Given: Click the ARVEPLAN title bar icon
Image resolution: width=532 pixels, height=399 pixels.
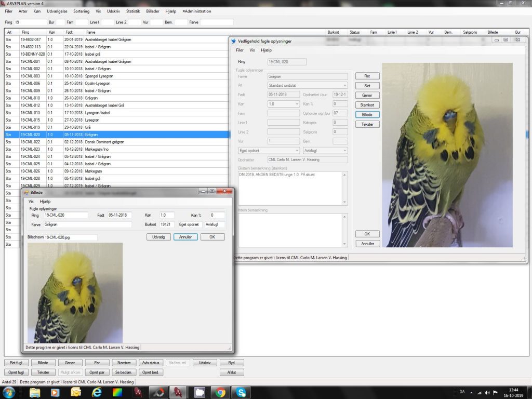Looking at the screenshot, I should [3, 4].
